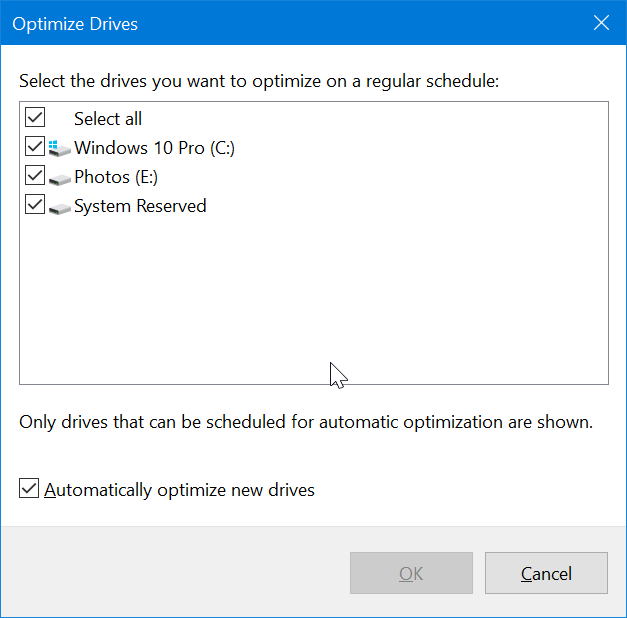Disable Automatically optimize new drives checkbox
Image resolution: width=627 pixels, height=618 pixels.
click(29, 488)
